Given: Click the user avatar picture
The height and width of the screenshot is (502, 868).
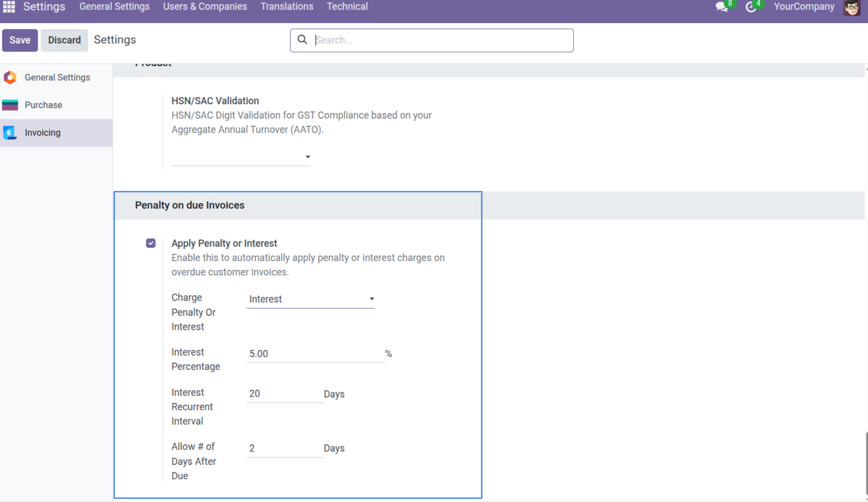Looking at the screenshot, I should pos(852,7).
